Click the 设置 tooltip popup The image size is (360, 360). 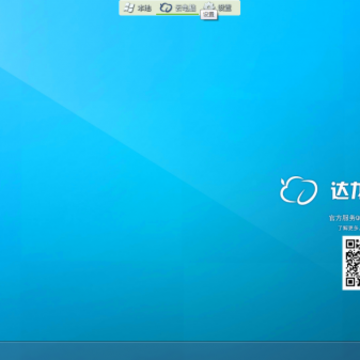[x=209, y=15]
